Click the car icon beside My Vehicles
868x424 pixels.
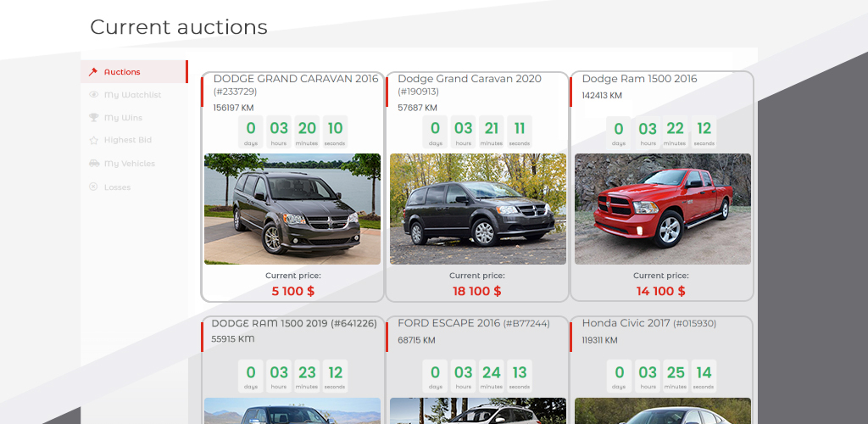click(94, 164)
